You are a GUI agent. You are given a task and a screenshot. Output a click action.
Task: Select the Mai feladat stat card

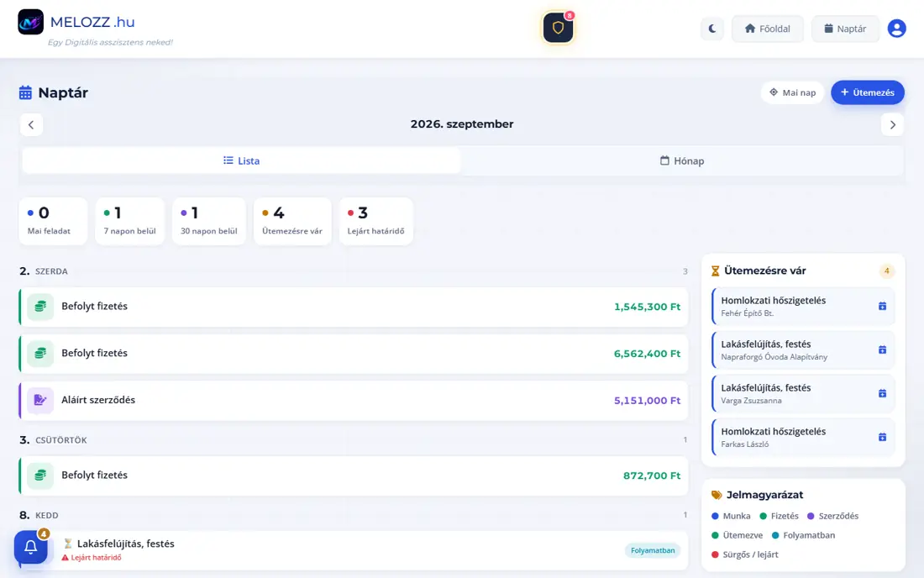[x=53, y=221]
